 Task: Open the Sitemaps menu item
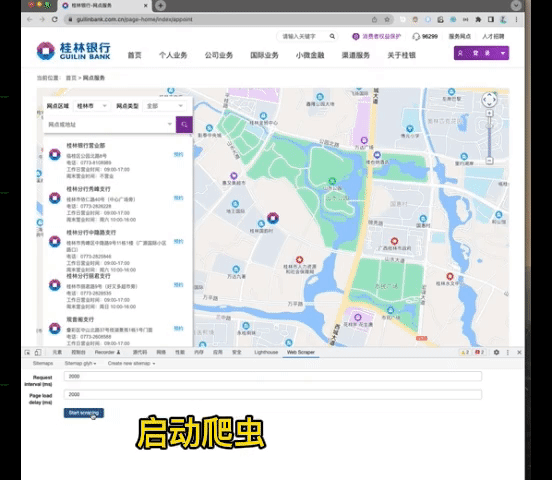[x=43, y=363]
